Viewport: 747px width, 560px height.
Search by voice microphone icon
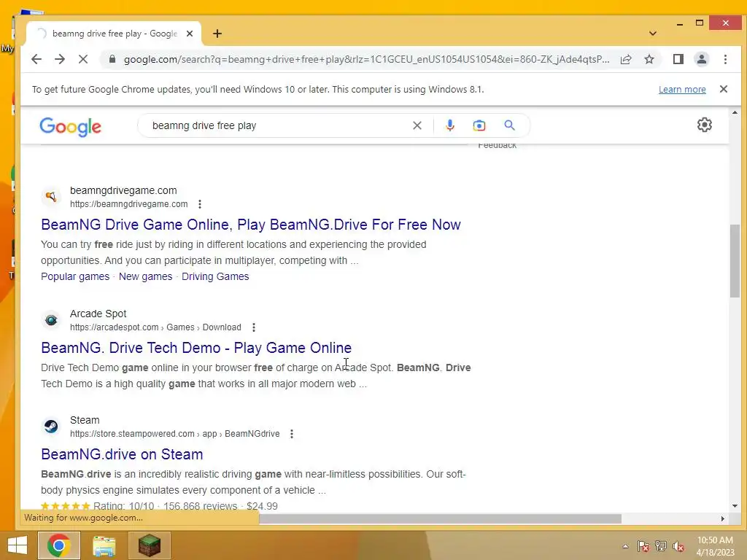449,125
